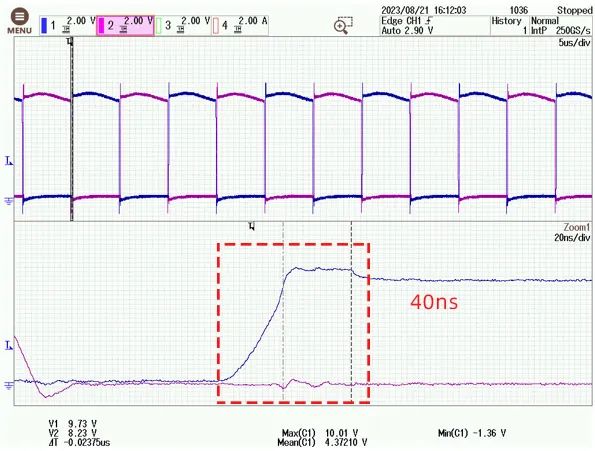Click the 20ns/div zoom scale

572,238
